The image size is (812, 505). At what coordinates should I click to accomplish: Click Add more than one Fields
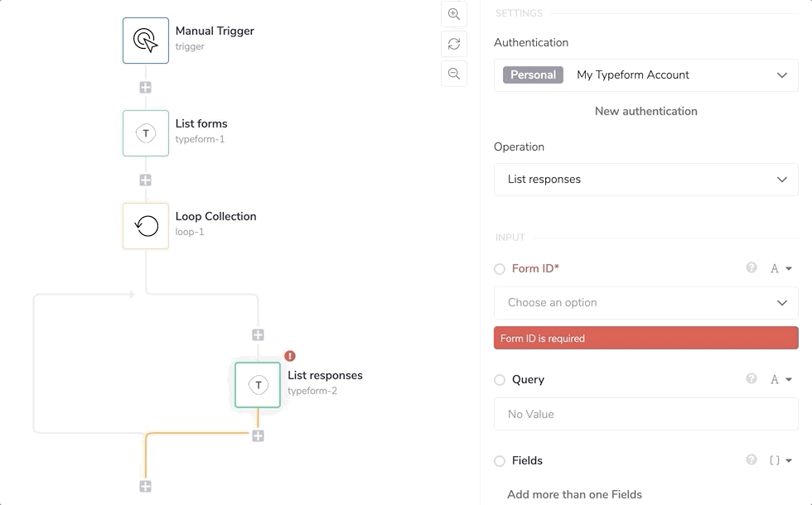574,494
